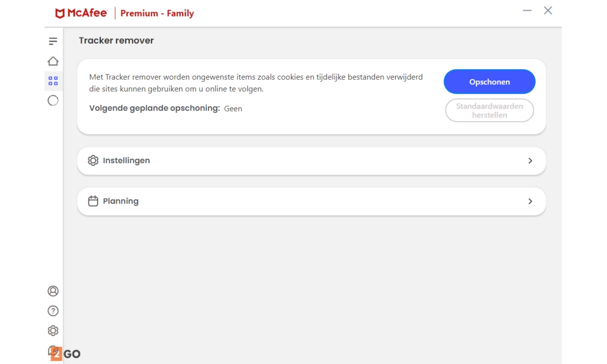Minimize the McAfee window
The width and height of the screenshot is (607, 364).
527,11
